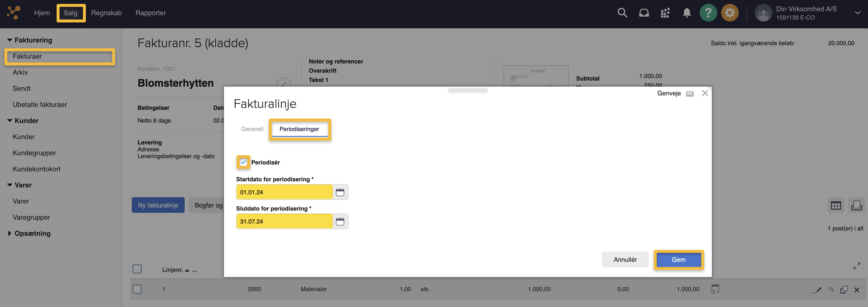Collapse the Fakturering sidebar section
Image resolution: width=868 pixels, height=307 pixels.
point(10,40)
